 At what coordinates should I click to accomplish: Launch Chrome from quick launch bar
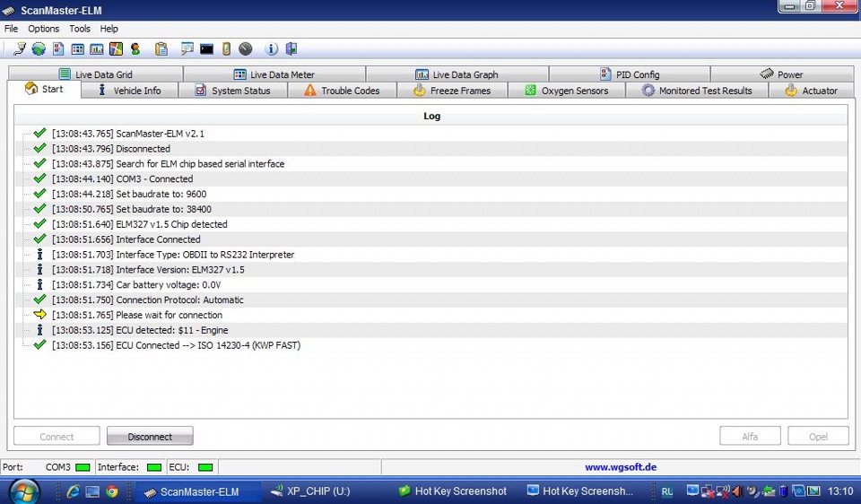pos(112,491)
